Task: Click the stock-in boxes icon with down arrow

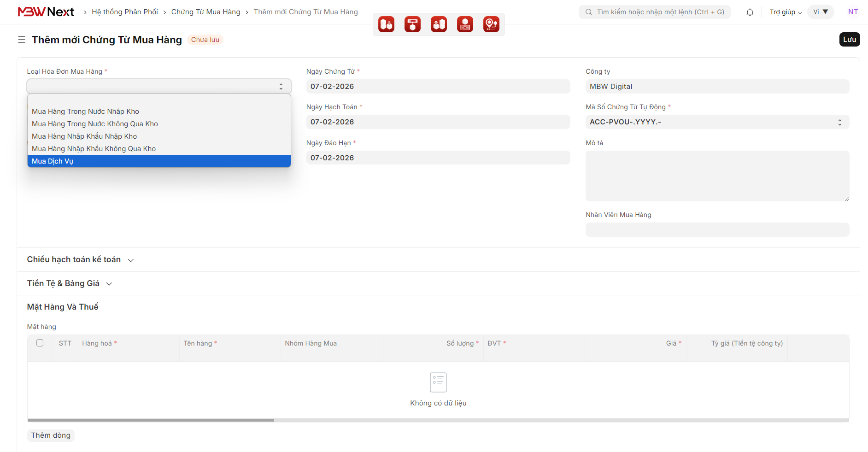Action: 386,24
